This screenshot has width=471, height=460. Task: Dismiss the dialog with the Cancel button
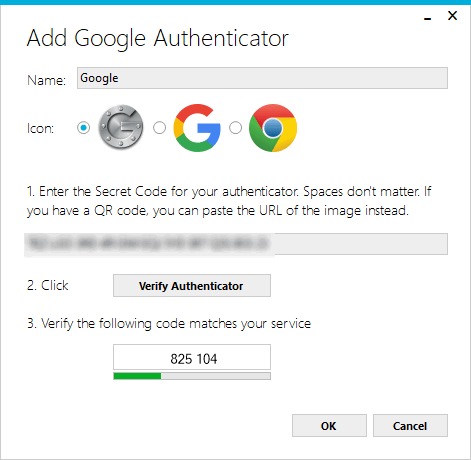410,426
